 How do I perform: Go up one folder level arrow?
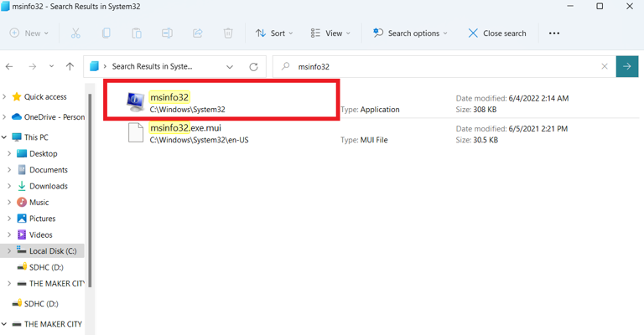[x=70, y=67]
